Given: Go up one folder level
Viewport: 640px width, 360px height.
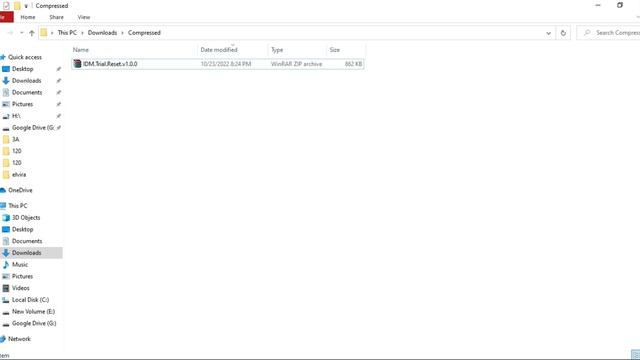Looking at the screenshot, I should (31, 33).
